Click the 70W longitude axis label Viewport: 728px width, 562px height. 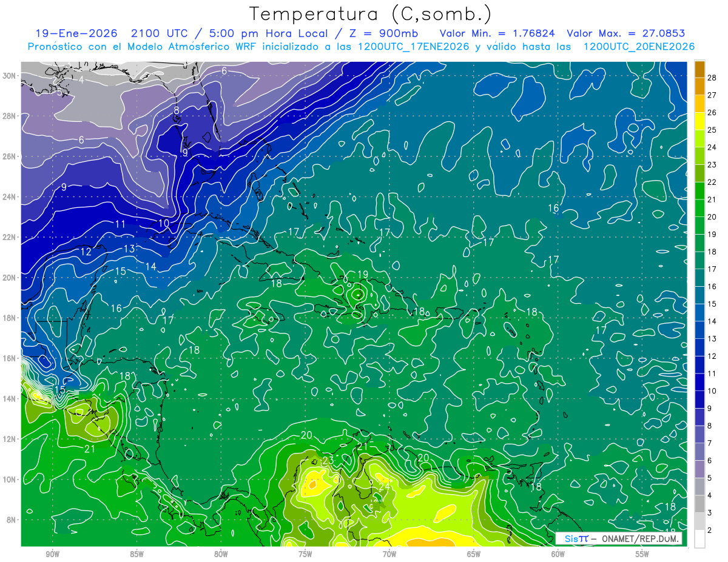click(389, 554)
